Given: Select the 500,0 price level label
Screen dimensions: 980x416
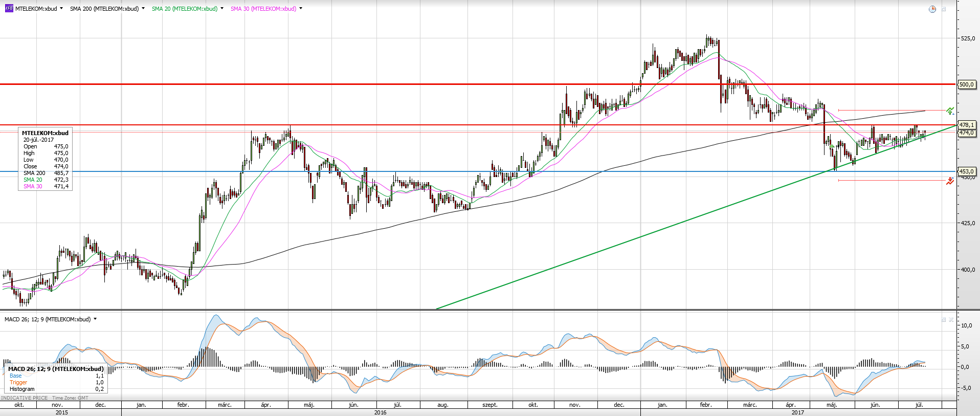Looking at the screenshot, I should [x=967, y=84].
